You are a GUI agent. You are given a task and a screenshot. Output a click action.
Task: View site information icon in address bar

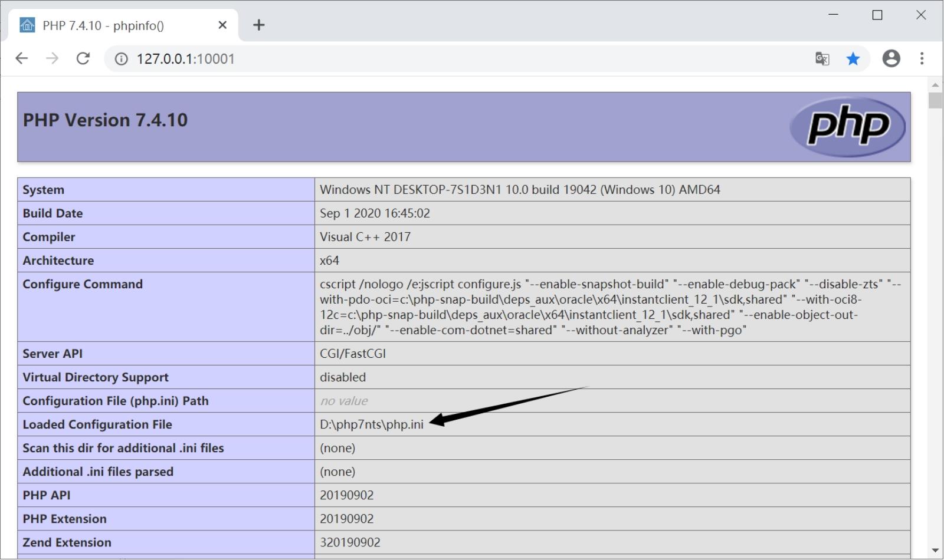121,59
